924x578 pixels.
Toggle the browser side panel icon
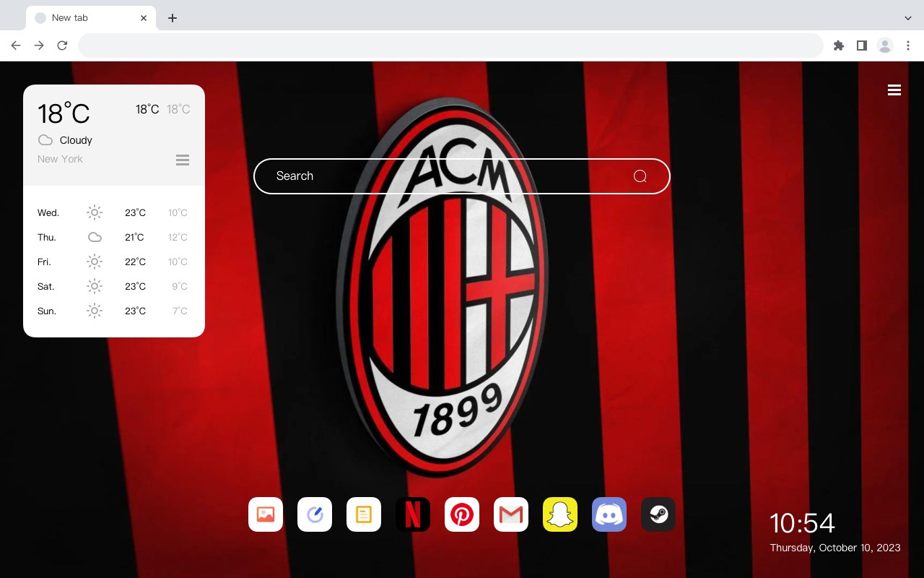(861, 46)
